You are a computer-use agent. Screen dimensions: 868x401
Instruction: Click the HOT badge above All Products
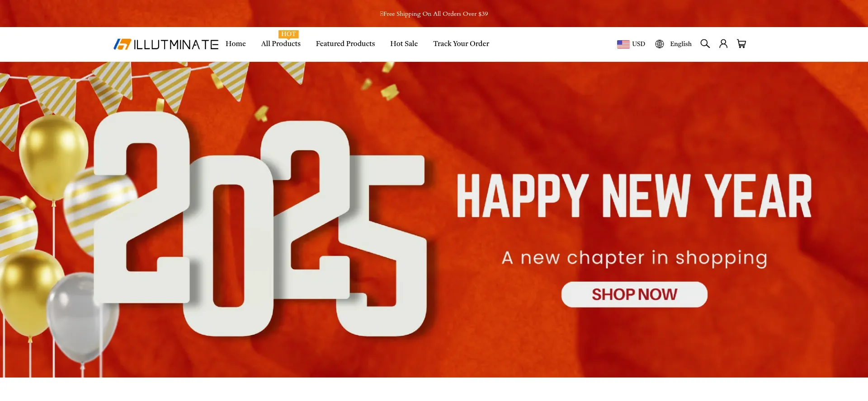pos(288,34)
